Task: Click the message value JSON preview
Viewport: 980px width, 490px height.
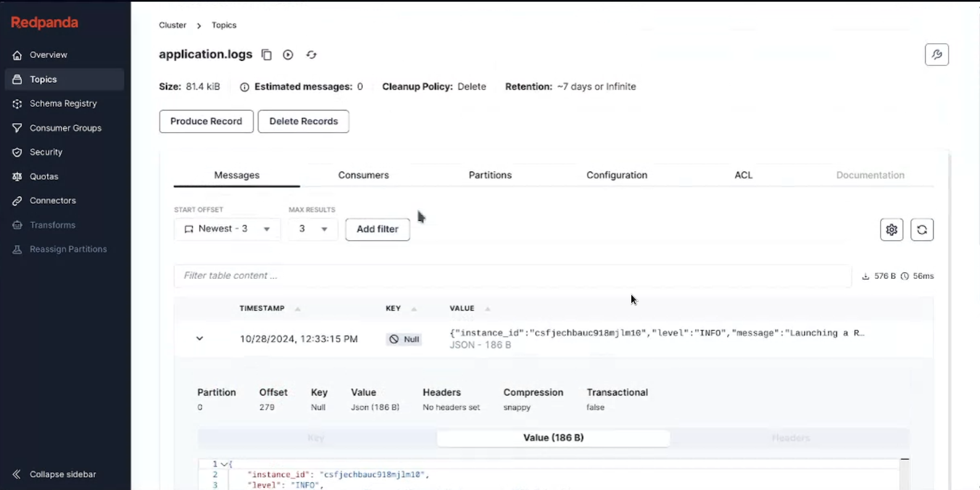Action: click(x=657, y=333)
